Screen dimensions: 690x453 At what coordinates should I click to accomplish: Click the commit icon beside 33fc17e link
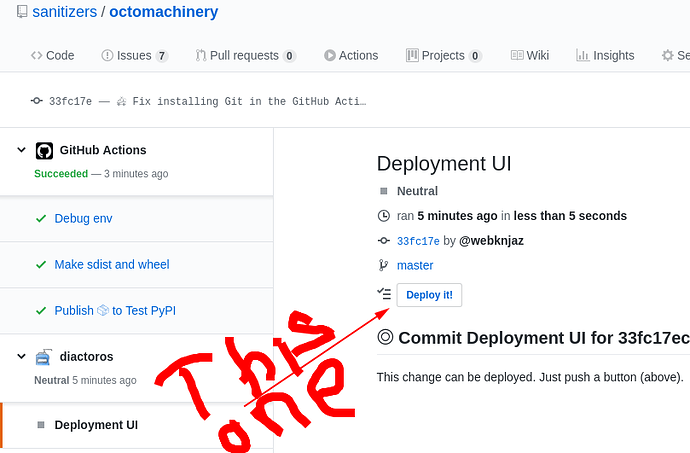coord(384,240)
